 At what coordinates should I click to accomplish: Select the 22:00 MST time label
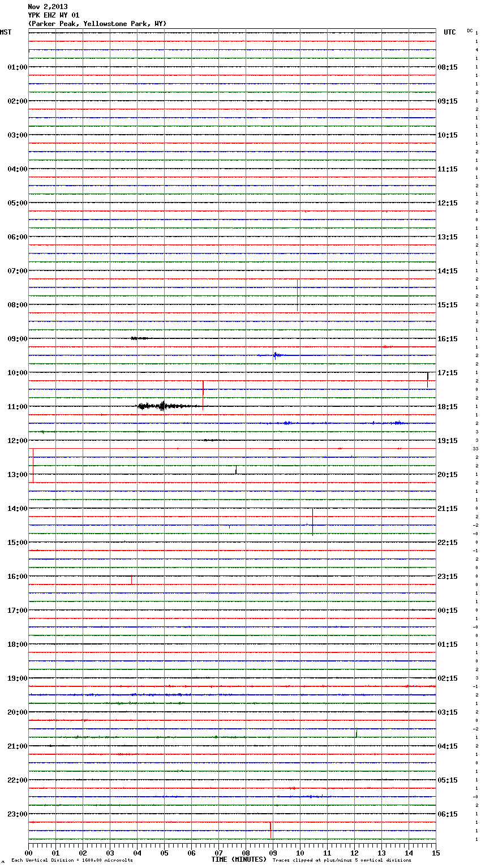click(x=18, y=780)
